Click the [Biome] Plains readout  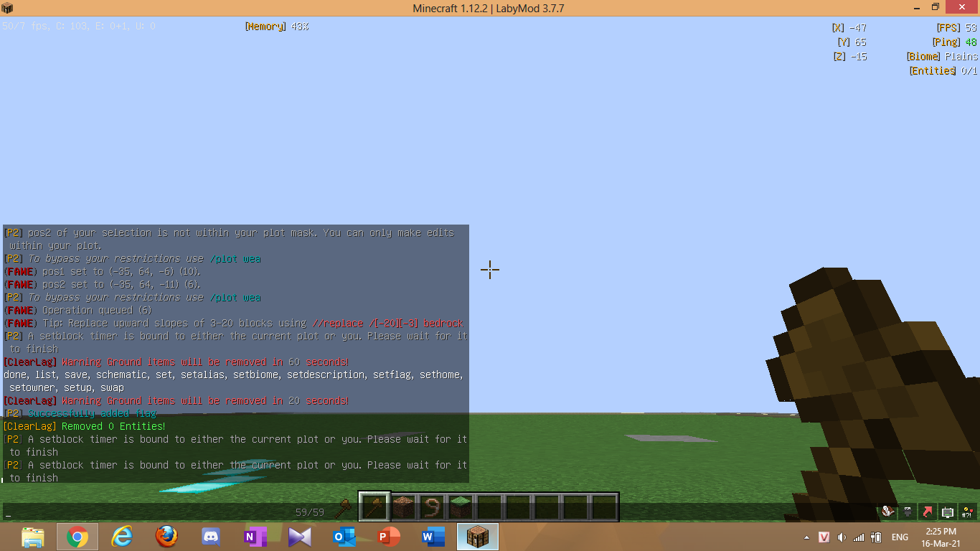(x=942, y=57)
